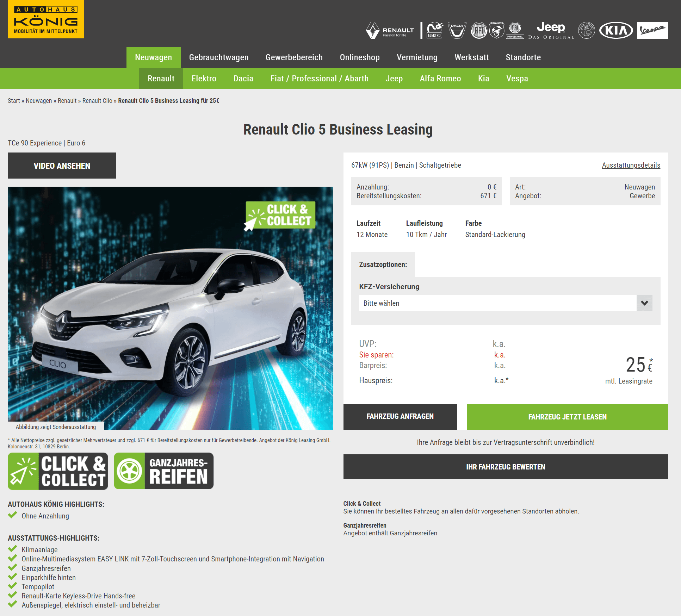Select Vespa submenu item

pos(517,79)
